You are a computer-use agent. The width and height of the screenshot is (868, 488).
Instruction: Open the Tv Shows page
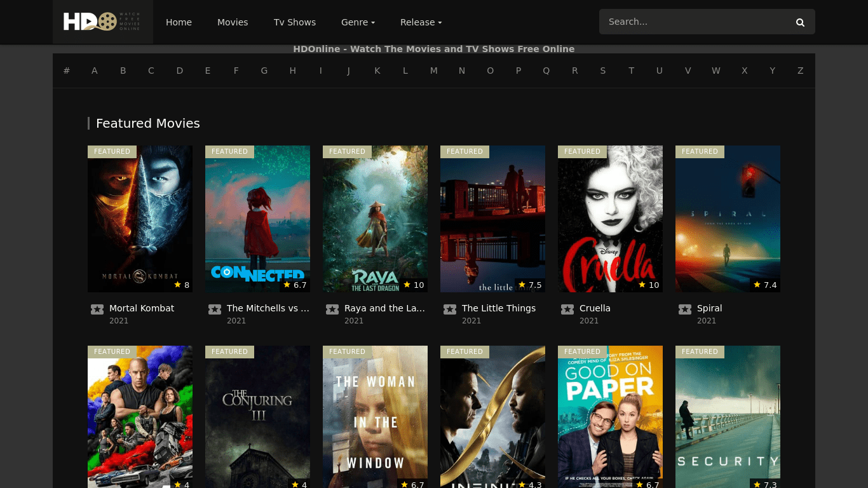[x=295, y=22]
